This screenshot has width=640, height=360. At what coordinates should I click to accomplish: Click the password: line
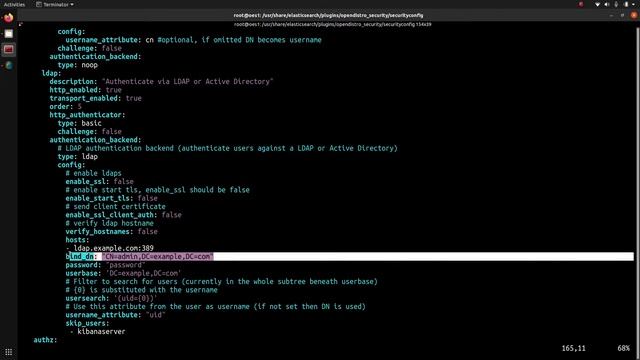(105, 265)
